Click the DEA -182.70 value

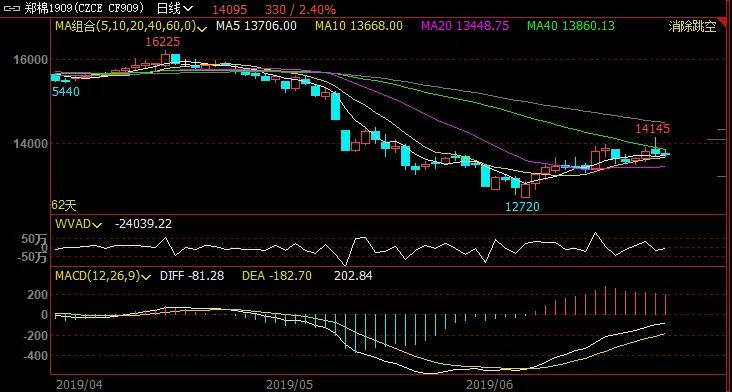[x=277, y=276]
